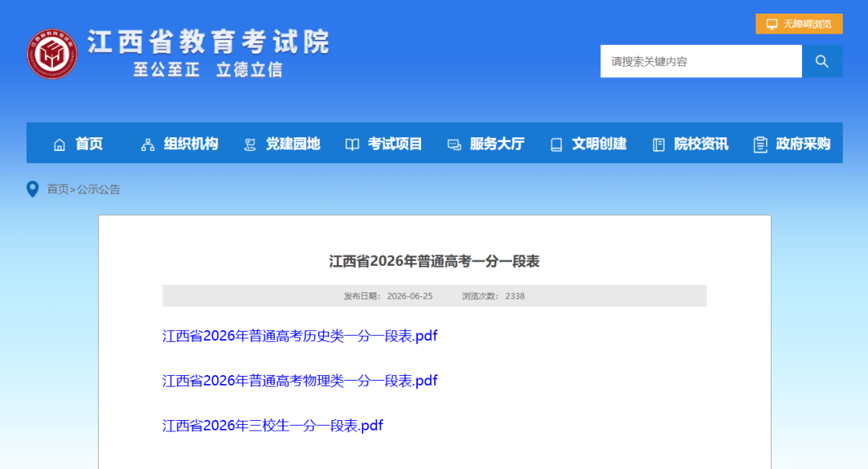Click the book icon beside 文明创建
Image resolution: width=868 pixels, height=469 pixels.
[556, 145]
